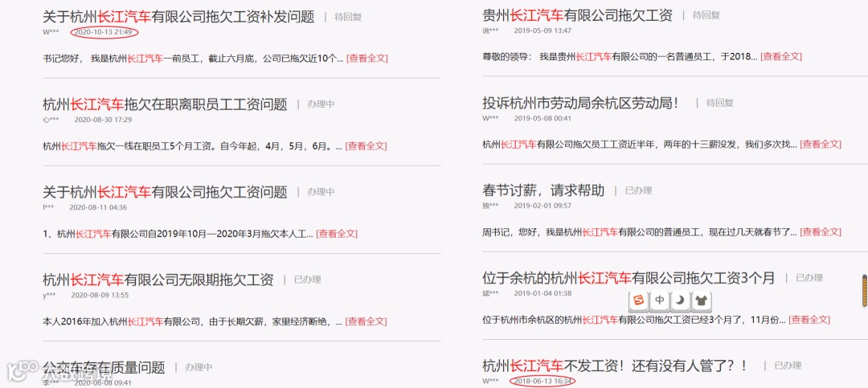
Task: Open post 公交车存在质量问题
Action: (x=104, y=367)
